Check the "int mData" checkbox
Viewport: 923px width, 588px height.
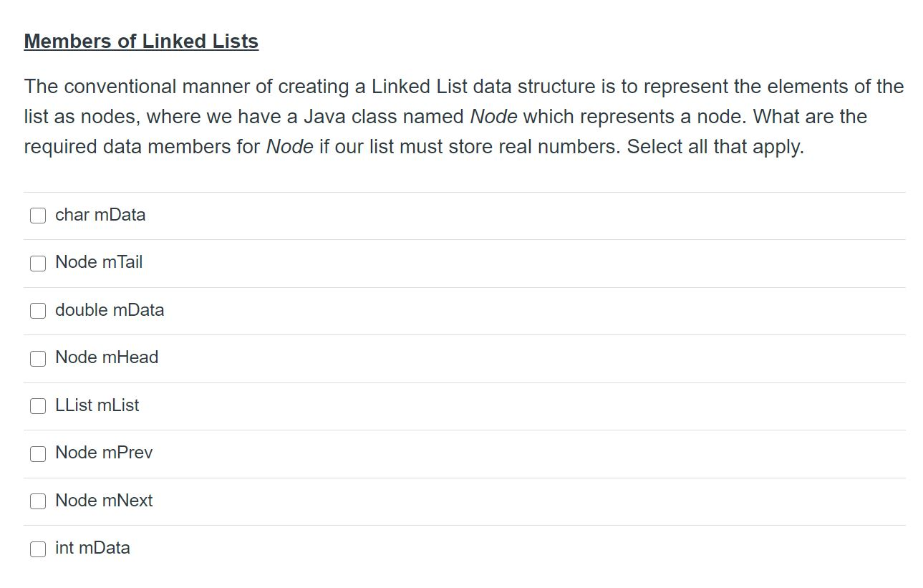[37, 549]
